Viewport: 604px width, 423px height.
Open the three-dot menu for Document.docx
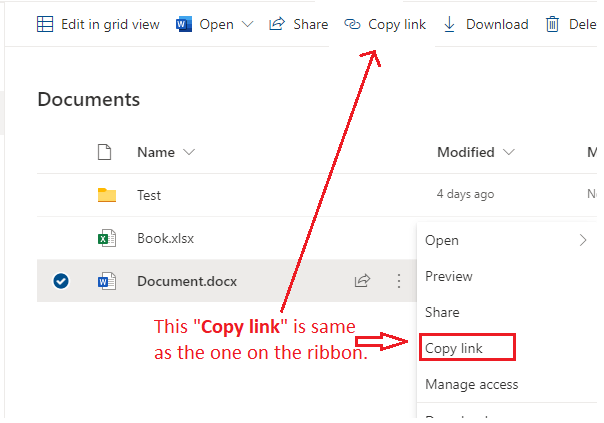[399, 281]
